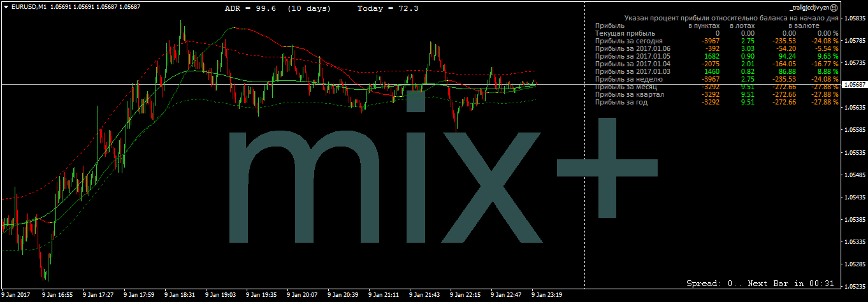
Task: Click the 9 Jan 16:55 time axis label
Action: [x=57, y=295]
